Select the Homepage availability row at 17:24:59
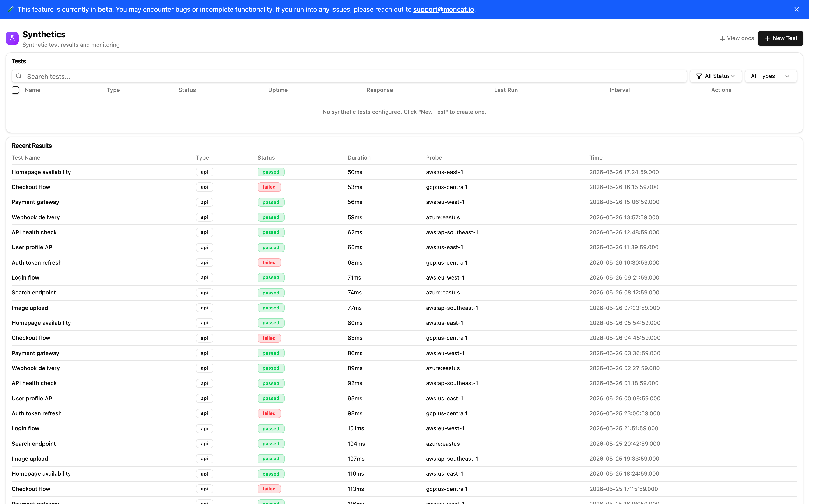Image resolution: width=814 pixels, height=504 pixels. point(404,172)
